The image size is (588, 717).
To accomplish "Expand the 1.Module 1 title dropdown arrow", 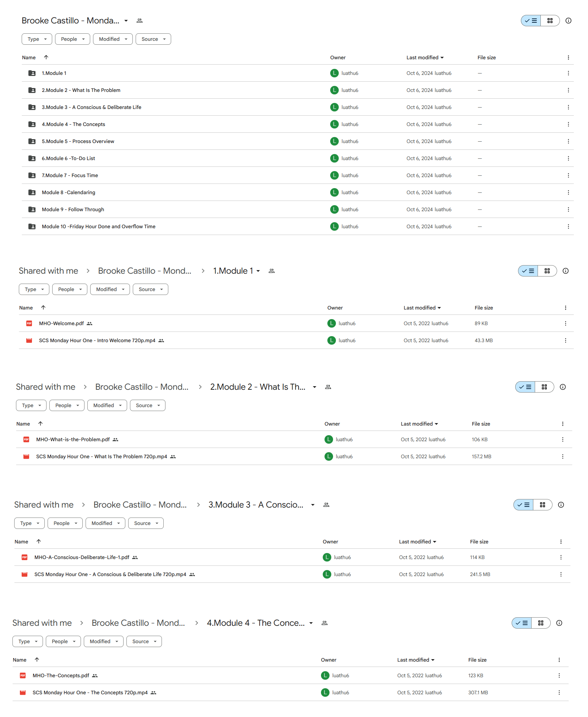I will point(258,271).
